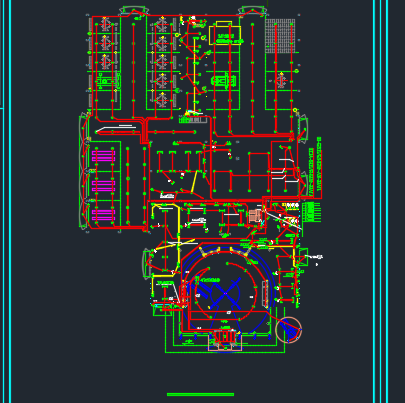Click the yellow outlined room at the top
Image resolution: width=405 pixels, height=403 pixels.
225,33
